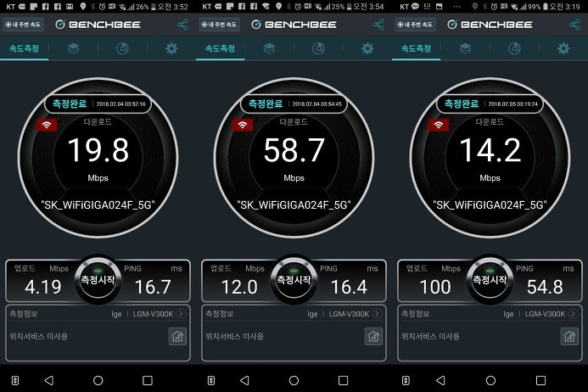Tap timestamp 2018.02.05 03:19:24
The width and height of the screenshot is (588, 392).
tap(512, 104)
